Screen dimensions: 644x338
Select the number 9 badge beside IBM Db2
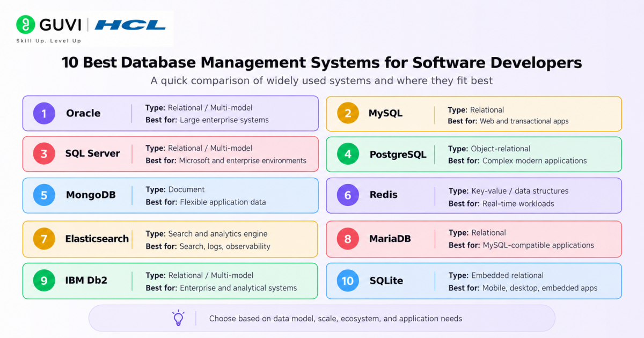tap(44, 281)
